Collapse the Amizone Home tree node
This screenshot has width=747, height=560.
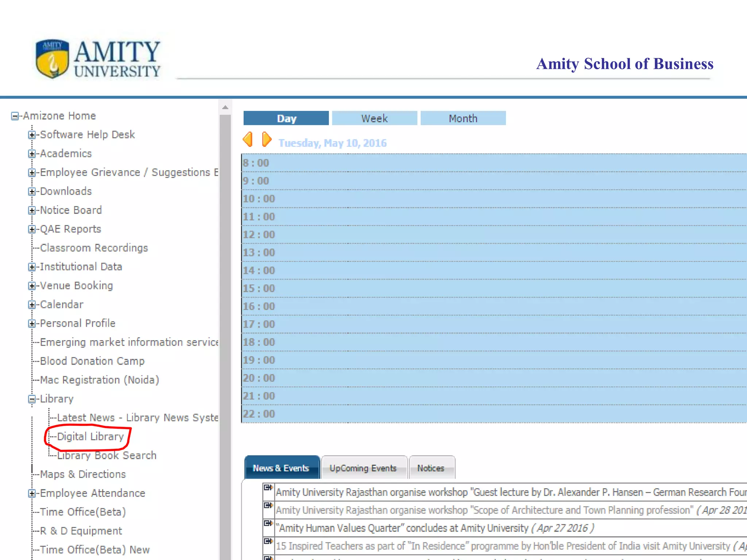15,116
